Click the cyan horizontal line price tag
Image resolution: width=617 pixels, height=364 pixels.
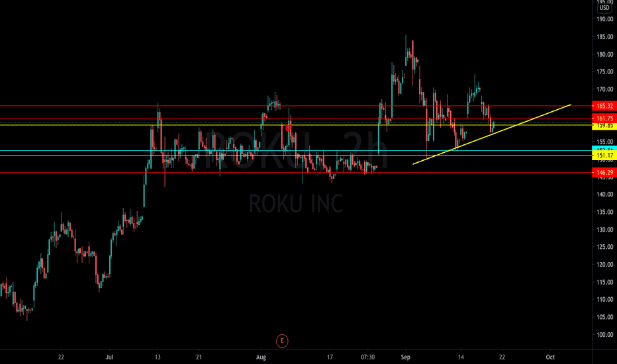click(x=604, y=149)
